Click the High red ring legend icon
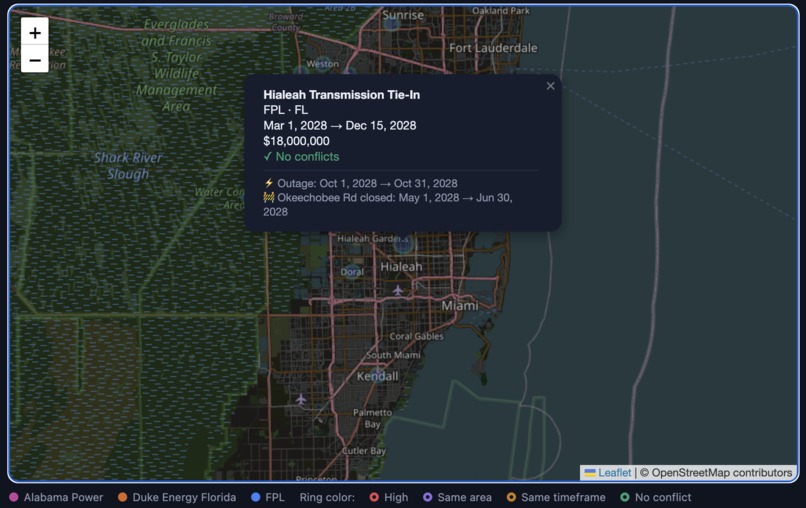806x508 pixels. click(374, 497)
